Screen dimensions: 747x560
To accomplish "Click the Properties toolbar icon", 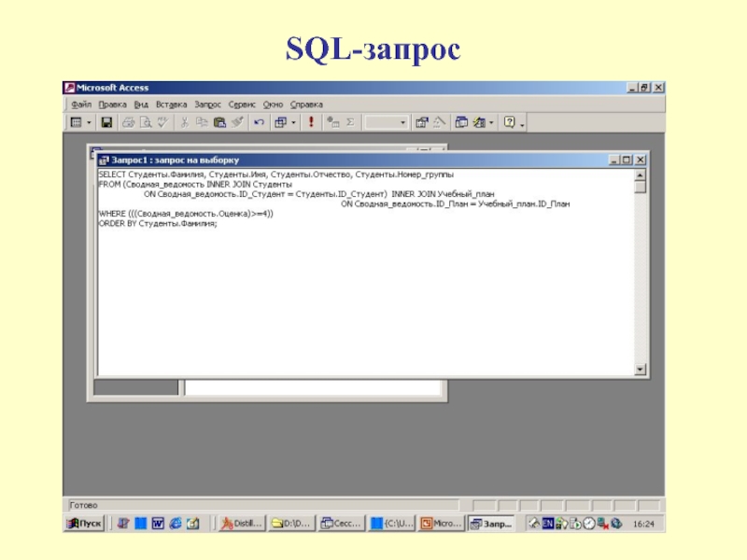I will click(x=422, y=122).
